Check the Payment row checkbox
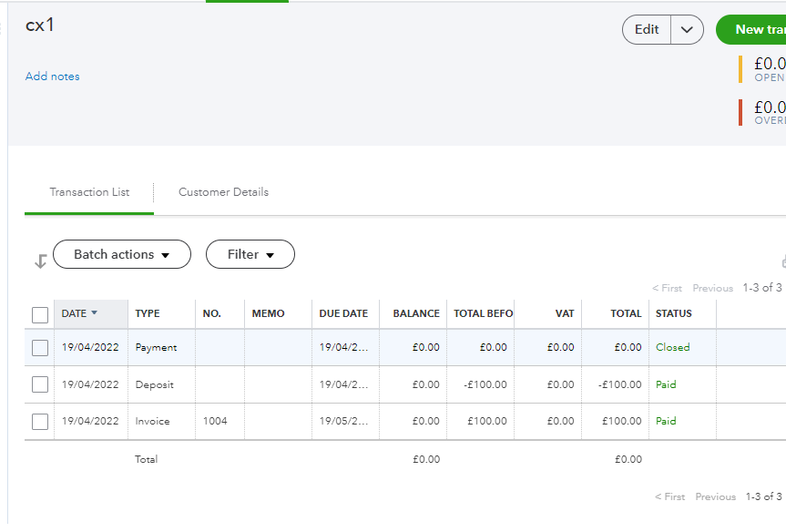 tap(40, 347)
